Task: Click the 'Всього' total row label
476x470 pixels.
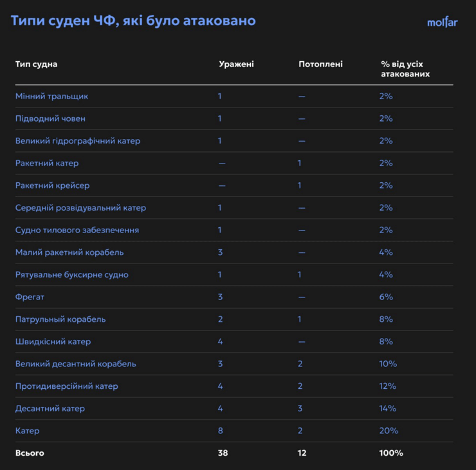Action: pyautogui.click(x=30, y=453)
